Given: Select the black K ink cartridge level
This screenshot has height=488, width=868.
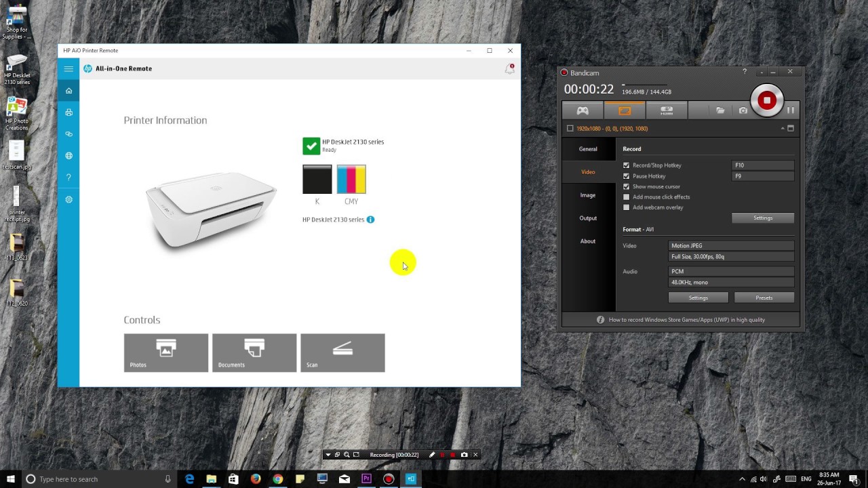Looking at the screenshot, I should click(317, 180).
